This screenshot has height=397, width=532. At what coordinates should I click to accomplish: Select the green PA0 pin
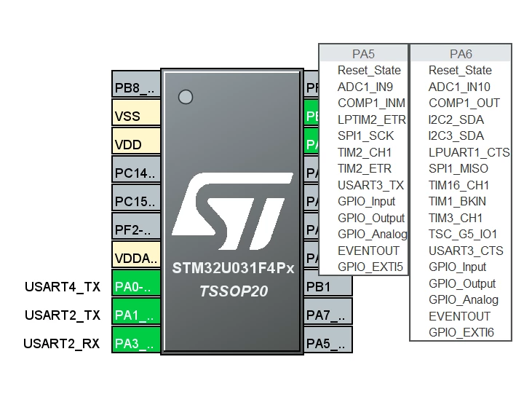click(x=136, y=283)
